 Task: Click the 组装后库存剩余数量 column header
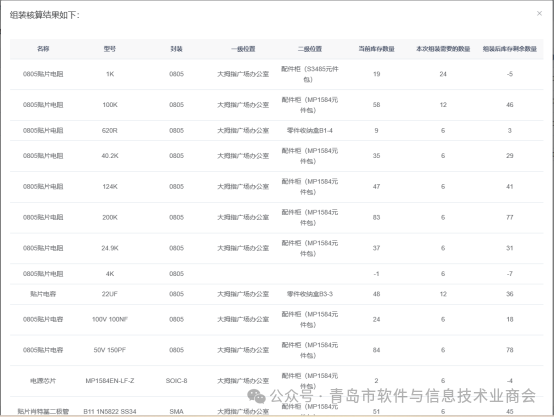coord(509,49)
